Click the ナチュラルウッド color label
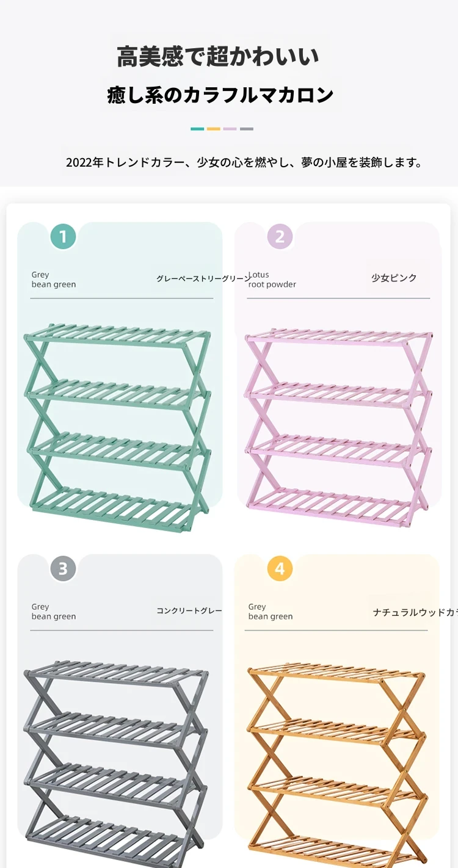 pyautogui.click(x=414, y=612)
